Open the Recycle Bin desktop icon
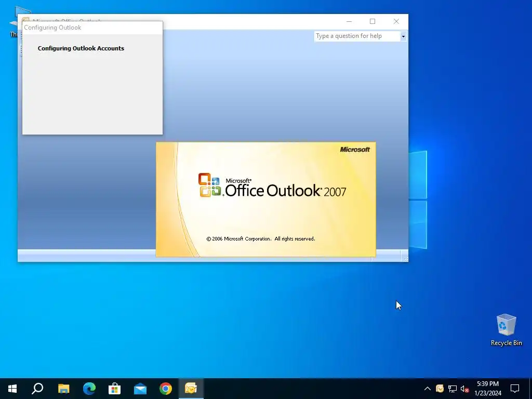The width and height of the screenshot is (532, 399). (x=506, y=330)
